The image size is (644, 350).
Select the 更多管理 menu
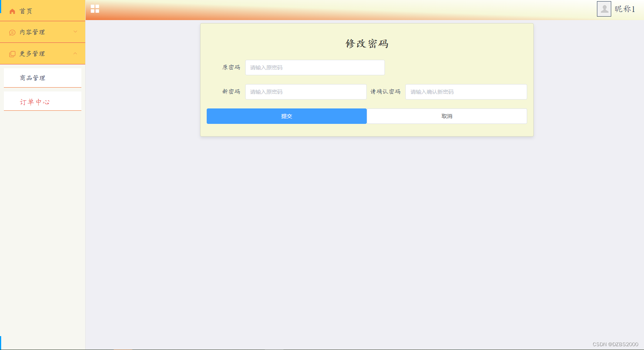point(42,54)
